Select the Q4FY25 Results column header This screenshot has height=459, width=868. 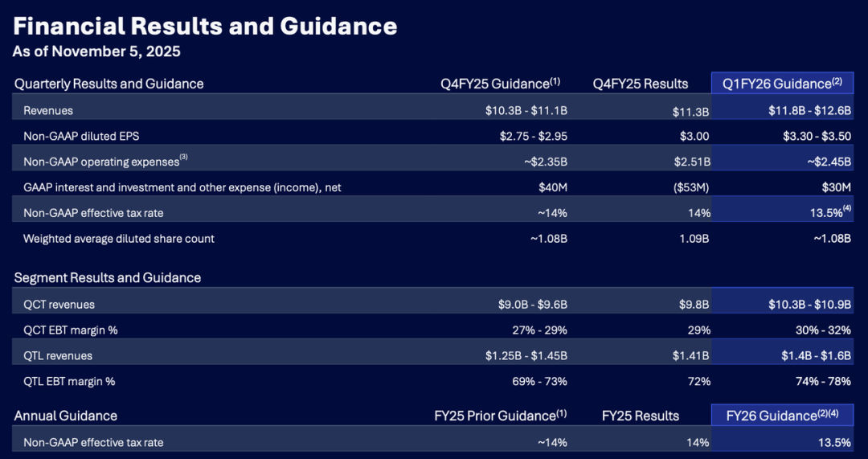[x=641, y=84]
